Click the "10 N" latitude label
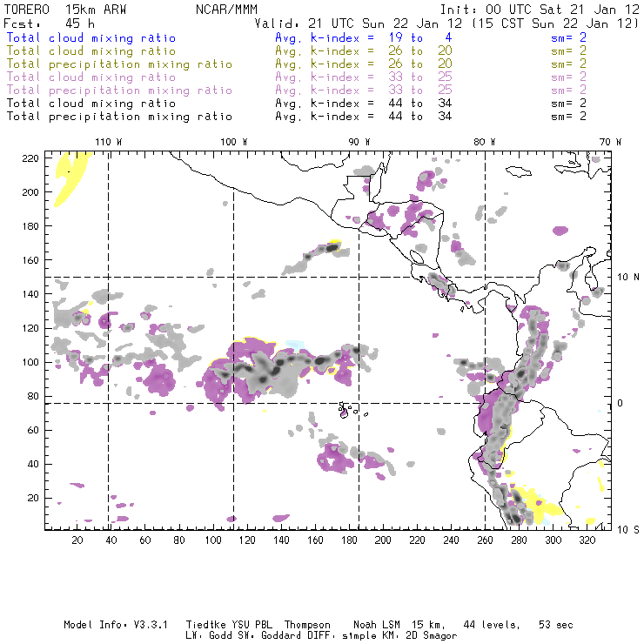The height and width of the screenshot is (644, 644). tap(628, 278)
